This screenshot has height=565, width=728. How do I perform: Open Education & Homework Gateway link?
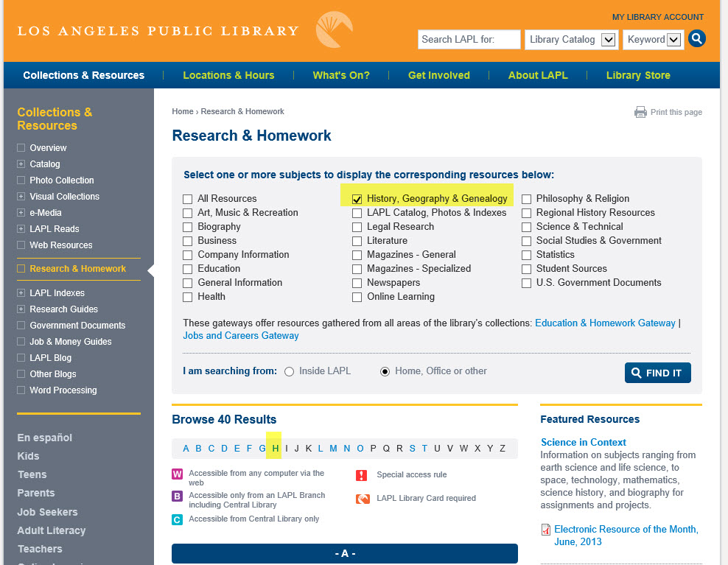coord(605,323)
